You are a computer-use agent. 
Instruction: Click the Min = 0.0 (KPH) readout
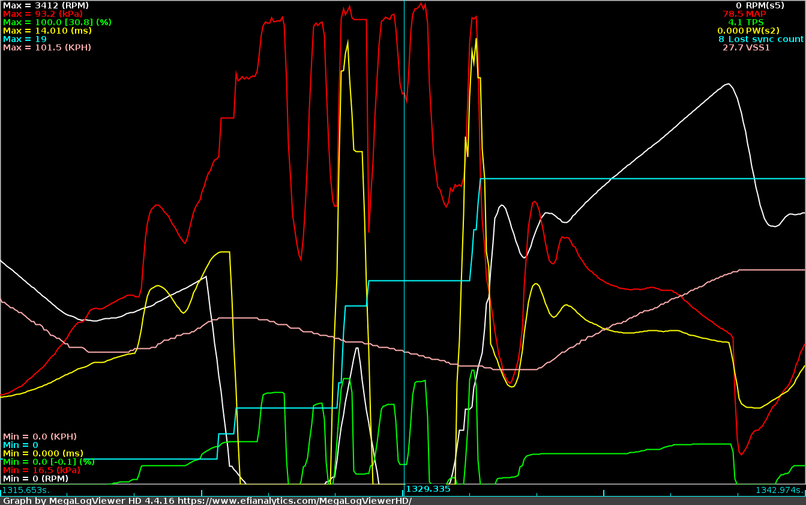(x=41, y=436)
